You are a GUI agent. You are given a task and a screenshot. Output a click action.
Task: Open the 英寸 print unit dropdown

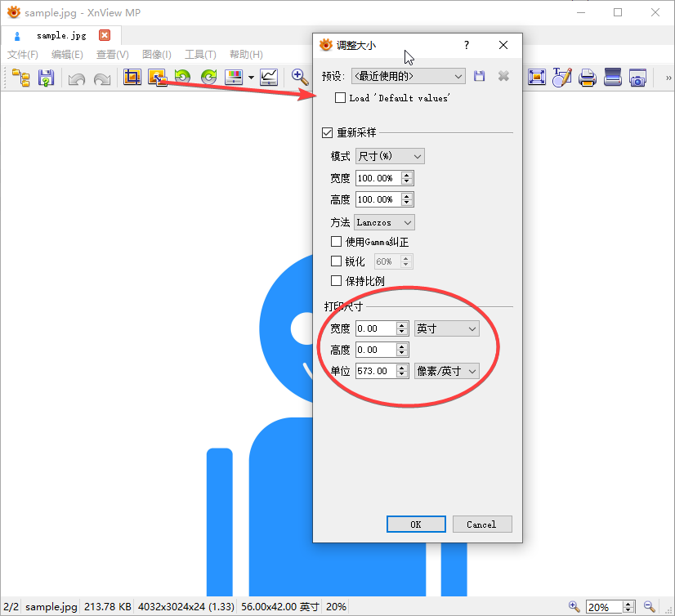click(x=446, y=328)
